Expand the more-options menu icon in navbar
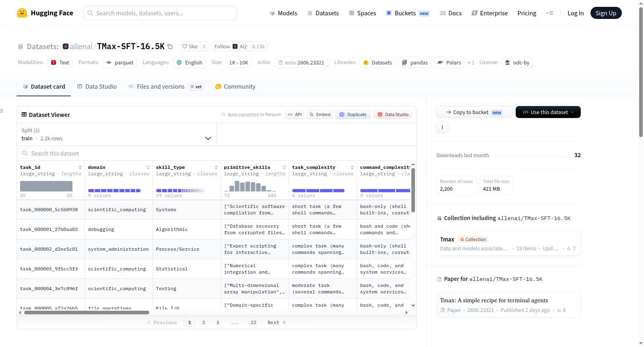This screenshot has width=644, height=347. coord(549,13)
